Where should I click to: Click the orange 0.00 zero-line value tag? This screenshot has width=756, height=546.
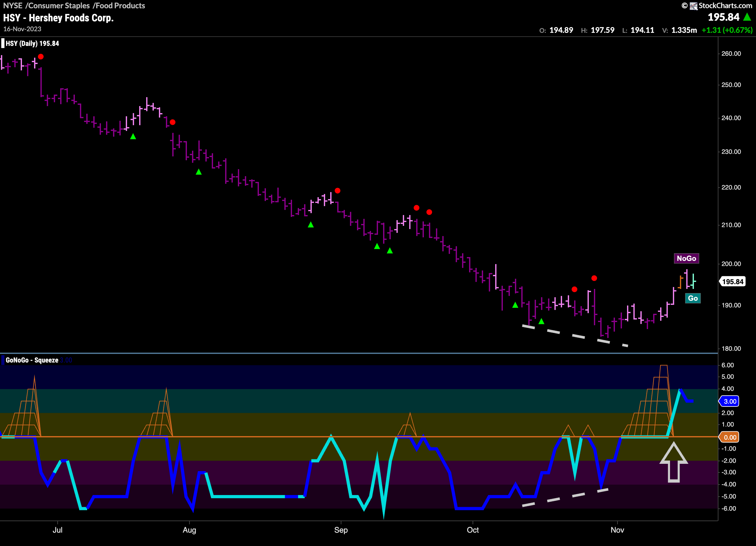(x=730, y=437)
